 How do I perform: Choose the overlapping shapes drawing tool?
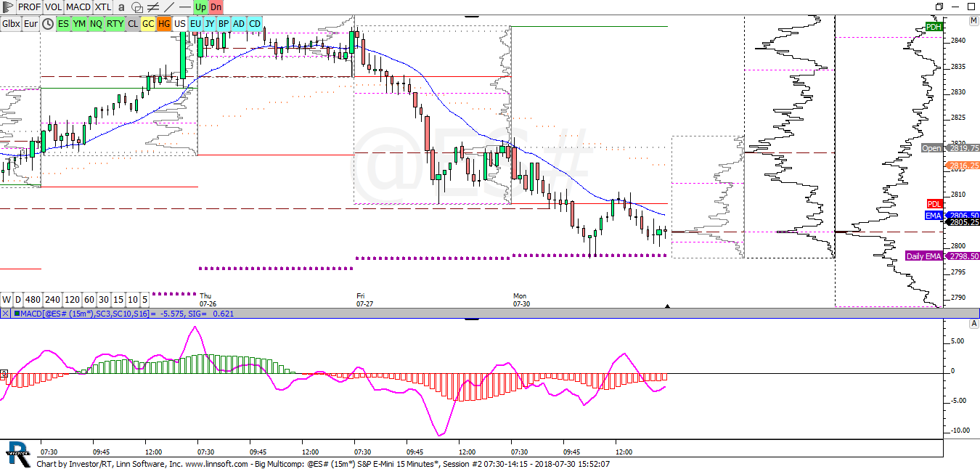pos(137,7)
